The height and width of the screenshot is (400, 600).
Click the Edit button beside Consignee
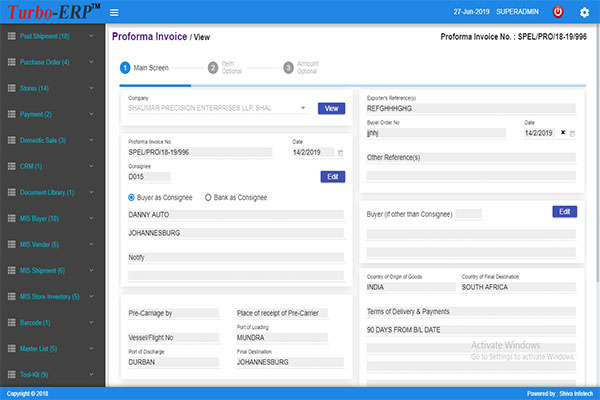(x=333, y=176)
